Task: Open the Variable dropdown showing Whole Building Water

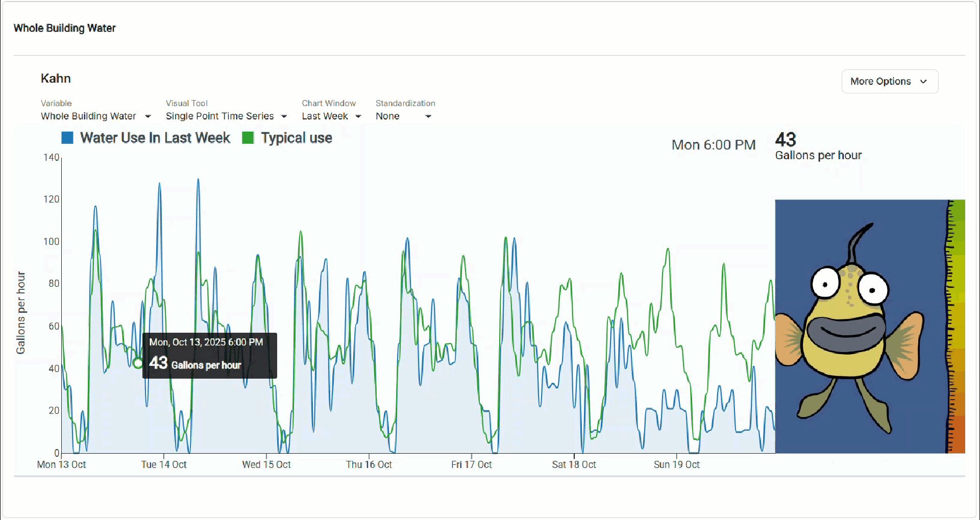Action: pos(96,116)
